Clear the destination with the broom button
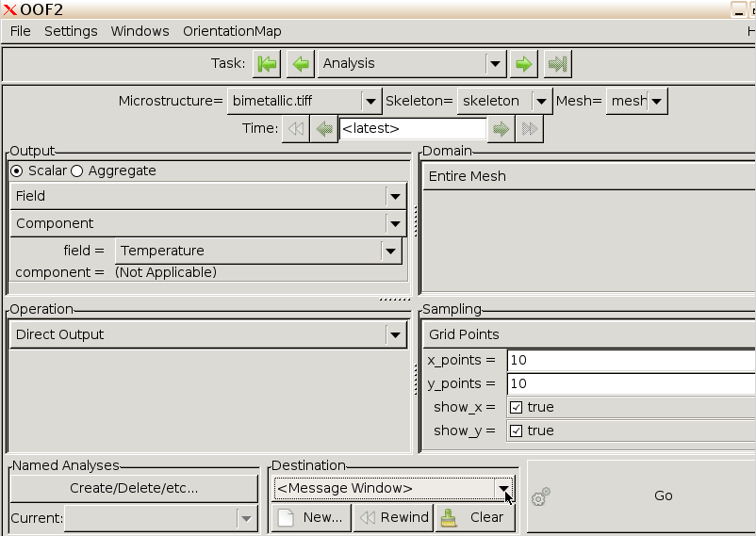The image size is (756, 536). click(475, 517)
